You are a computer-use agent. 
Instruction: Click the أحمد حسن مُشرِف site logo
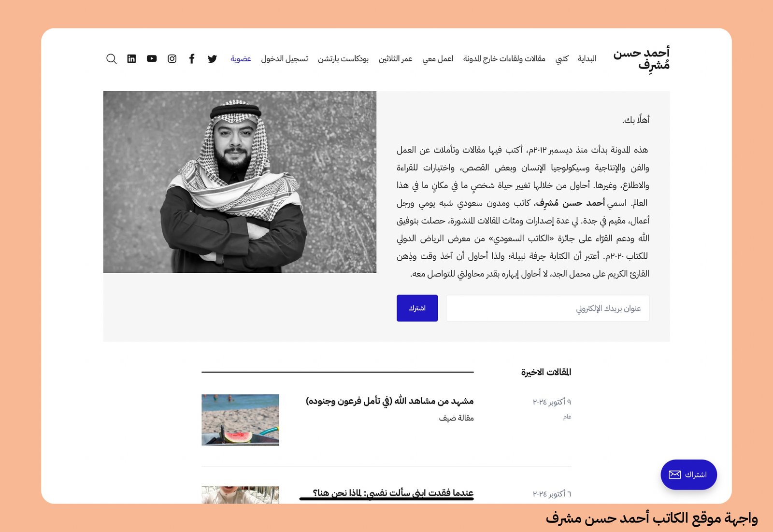[x=641, y=59]
